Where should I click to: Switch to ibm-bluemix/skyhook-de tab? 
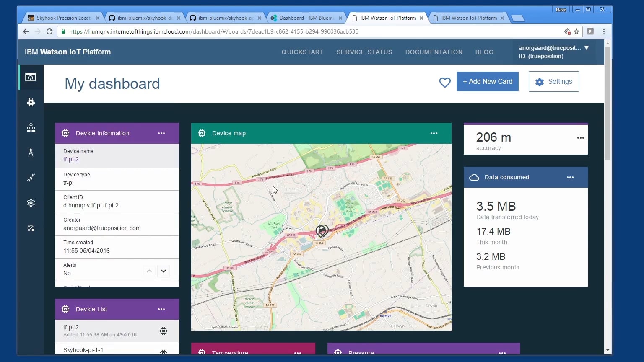pyautogui.click(x=145, y=18)
